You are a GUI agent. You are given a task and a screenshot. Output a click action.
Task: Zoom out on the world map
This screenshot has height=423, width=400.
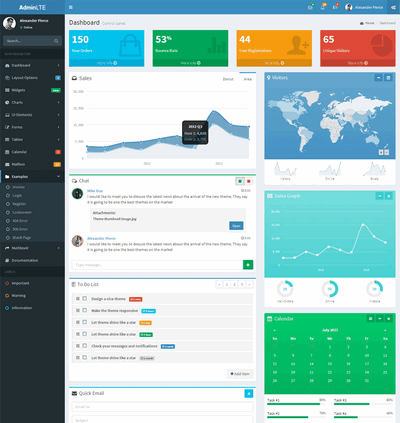click(x=387, y=152)
